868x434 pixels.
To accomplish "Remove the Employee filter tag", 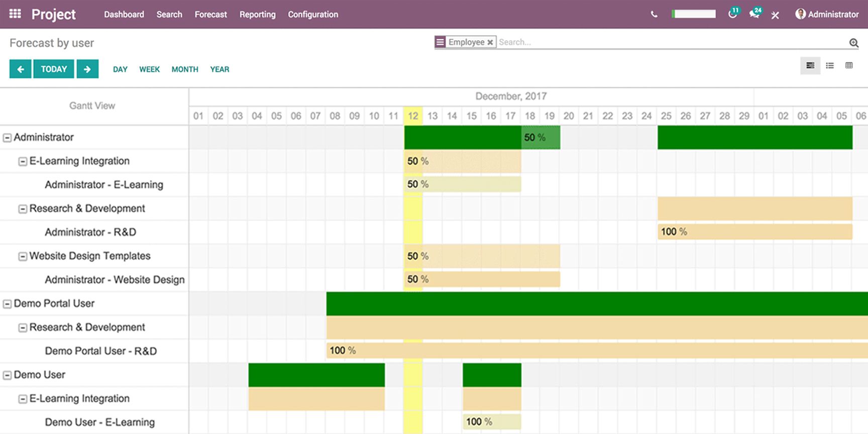I will click(490, 43).
